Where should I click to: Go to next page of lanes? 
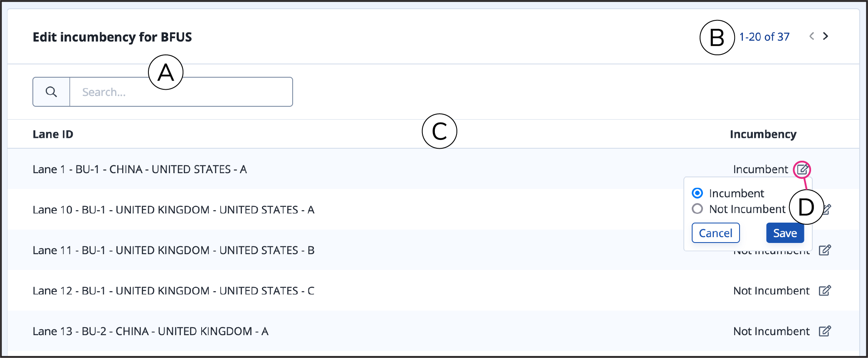click(826, 37)
